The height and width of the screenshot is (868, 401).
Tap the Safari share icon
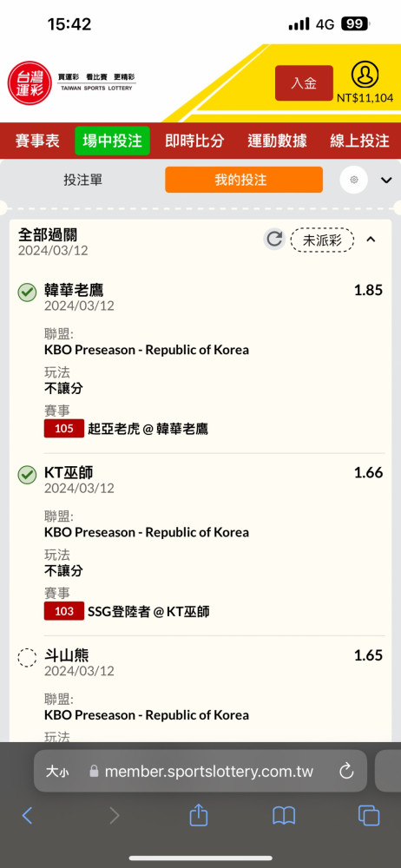(198, 815)
